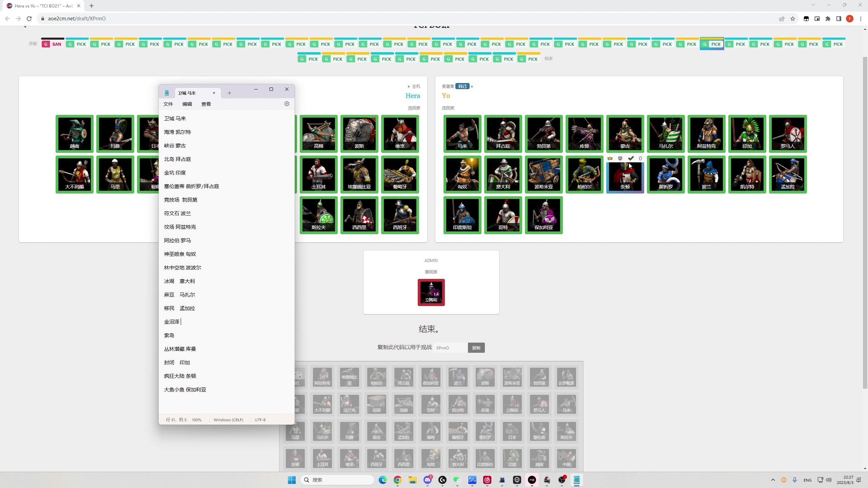Open 文件 menu in Notepad
This screenshot has width=868, height=488.
(x=168, y=104)
